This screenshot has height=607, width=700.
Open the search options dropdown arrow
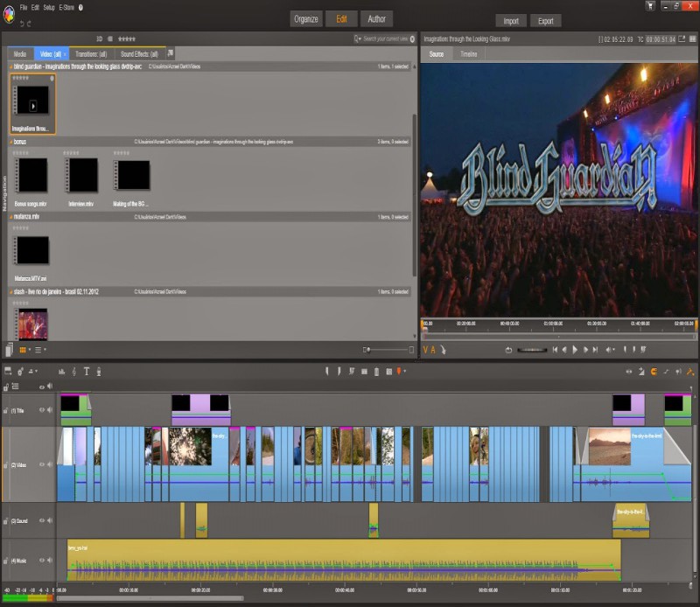pos(358,38)
